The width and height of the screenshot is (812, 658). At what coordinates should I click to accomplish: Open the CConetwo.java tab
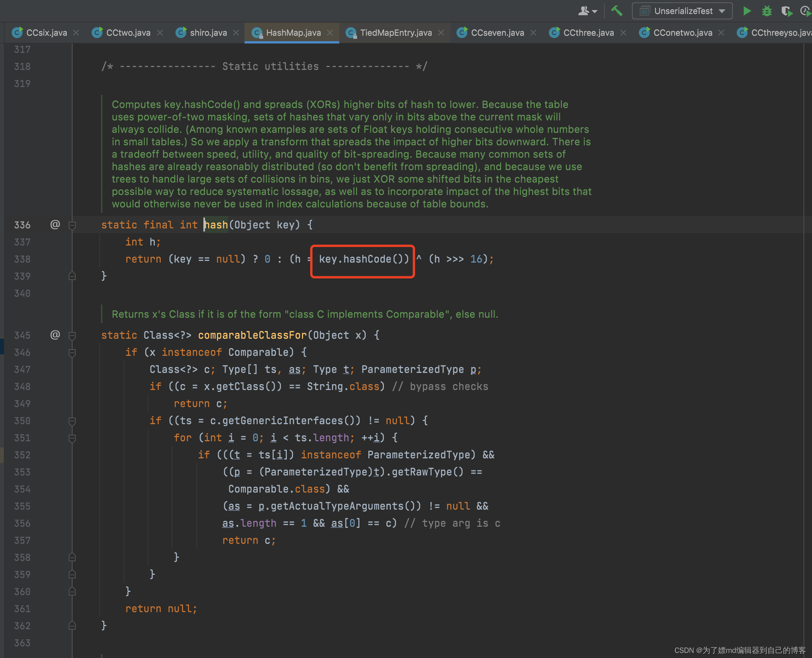click(683, 33)
